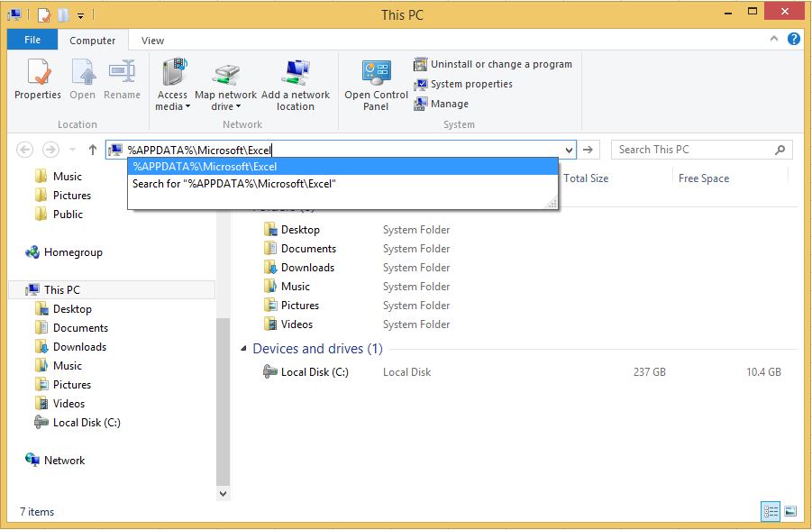Open the File menu tab
Viewport: 812px width, 530px height.
tap(32, 40)
